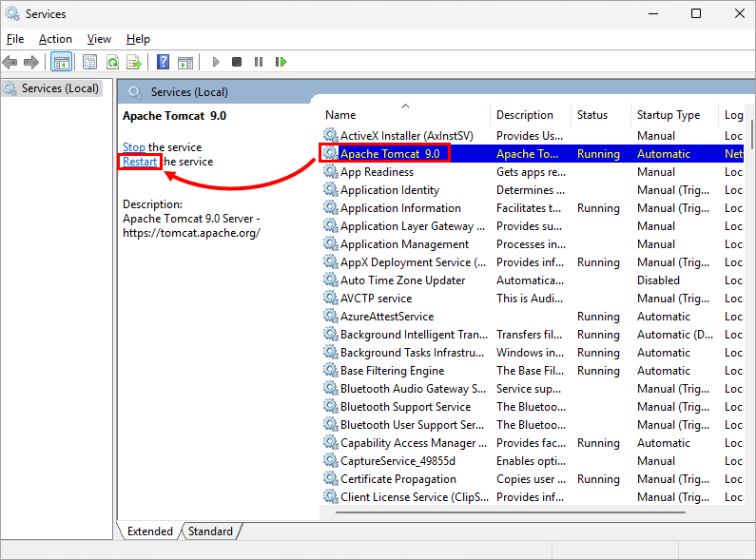The height and width of the screenshot is (560, 756).
Task: Select Services (Local) in the console tree
Action: coord(59,88)
